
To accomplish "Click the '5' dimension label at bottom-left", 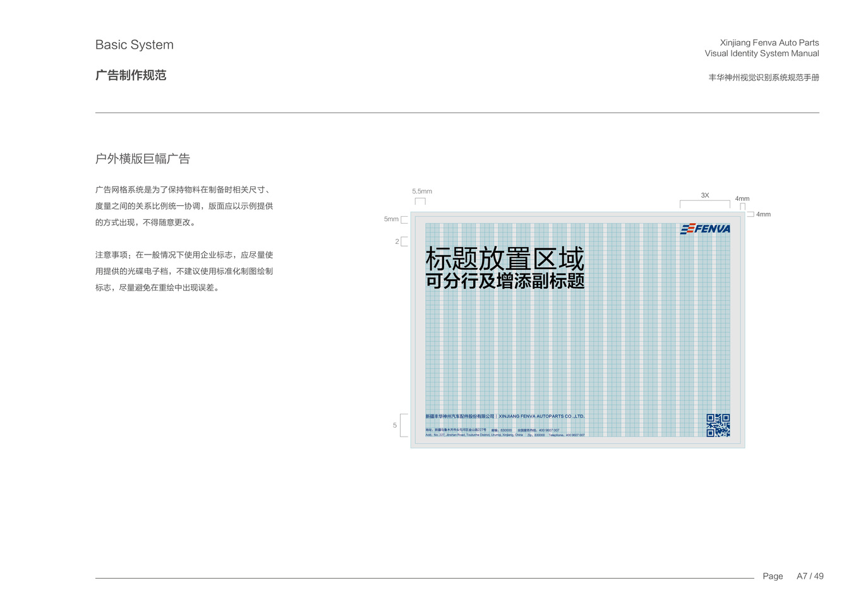I will coord(395,425).
